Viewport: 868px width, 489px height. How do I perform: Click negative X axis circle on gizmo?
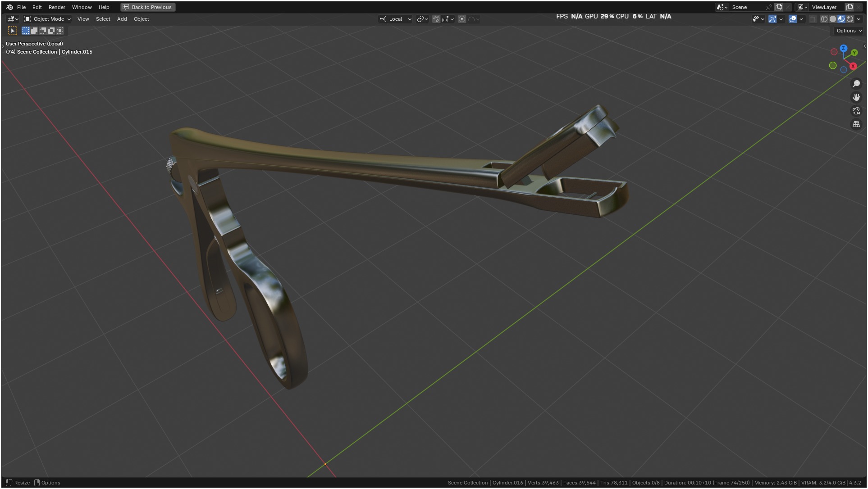834,52
